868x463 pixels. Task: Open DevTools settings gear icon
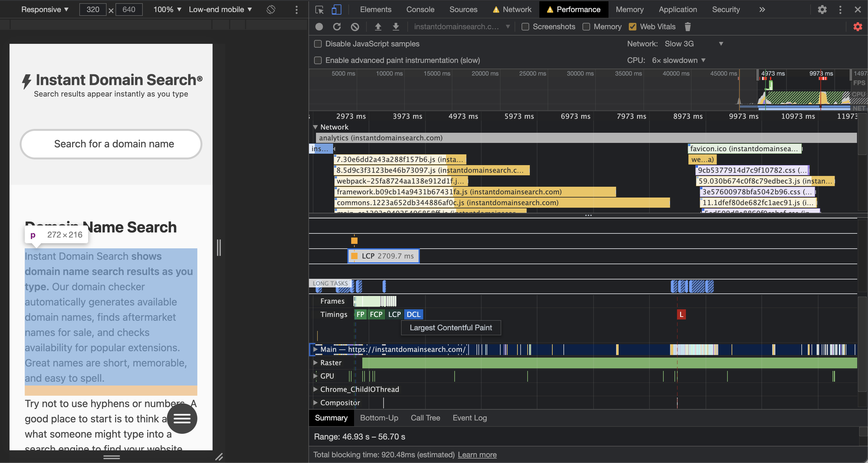822,10
